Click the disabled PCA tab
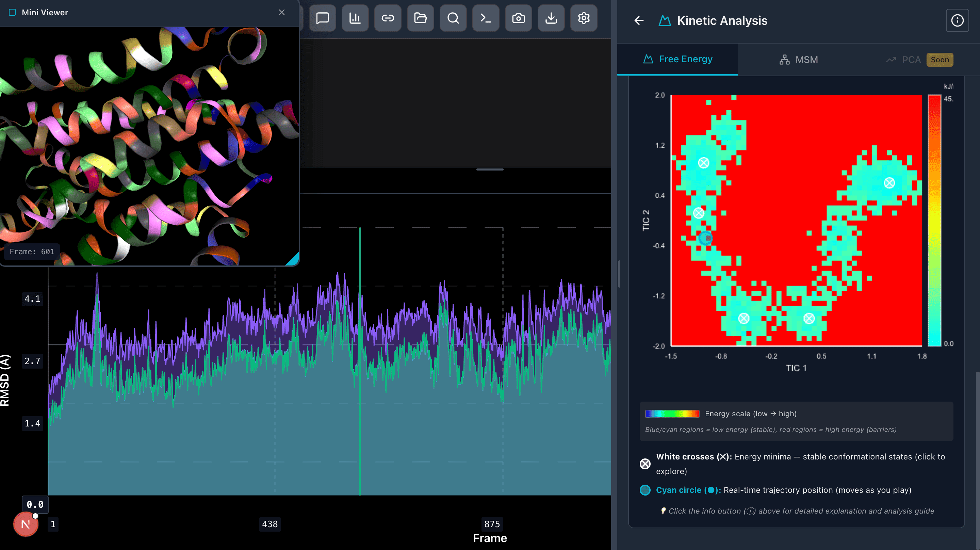The width and height of the screenshot is (980, 550). 911,60
